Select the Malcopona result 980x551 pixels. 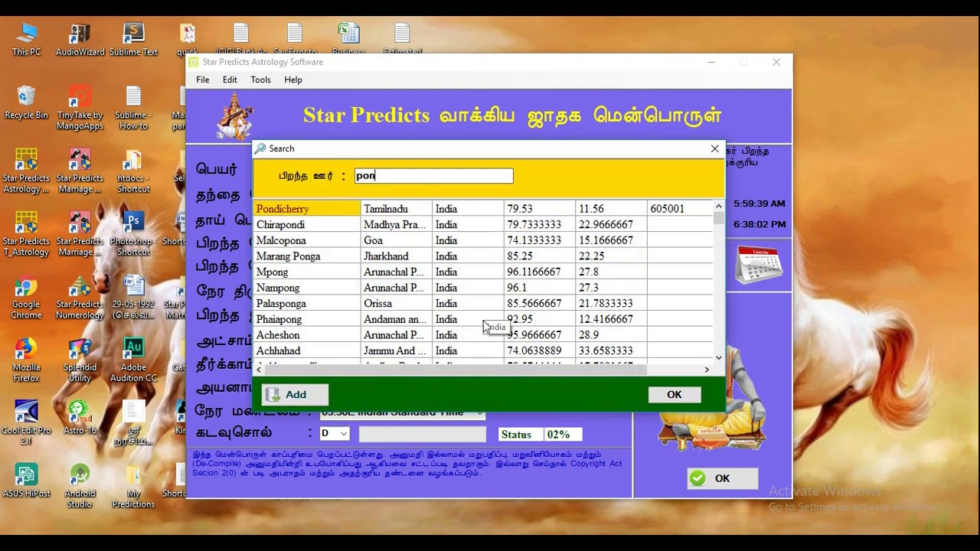[x=483, y=240]
